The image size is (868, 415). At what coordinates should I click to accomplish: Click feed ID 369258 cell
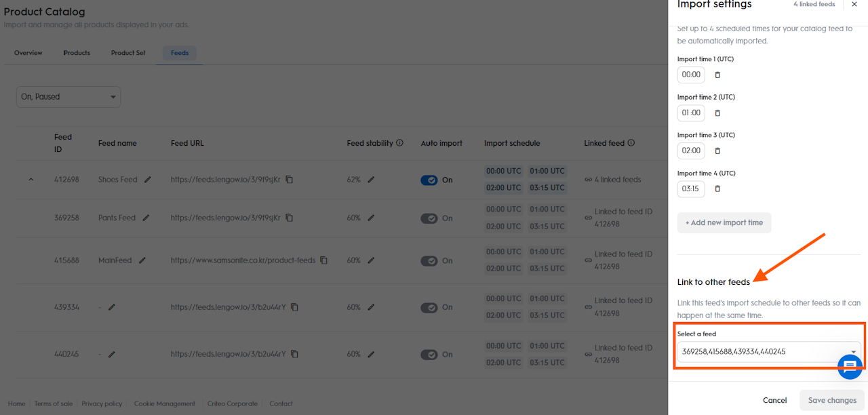pyautogui.click(x=66, y=218)
